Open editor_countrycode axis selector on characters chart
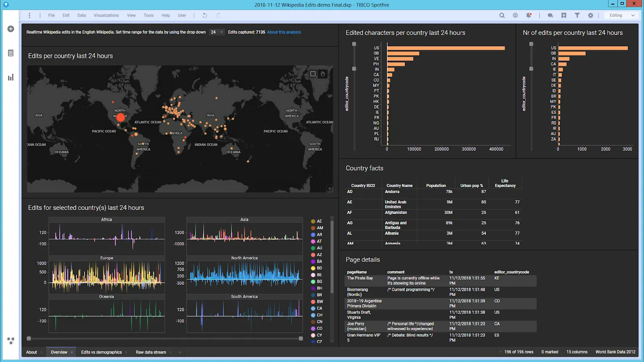The image size is (644, 362). 347,94
